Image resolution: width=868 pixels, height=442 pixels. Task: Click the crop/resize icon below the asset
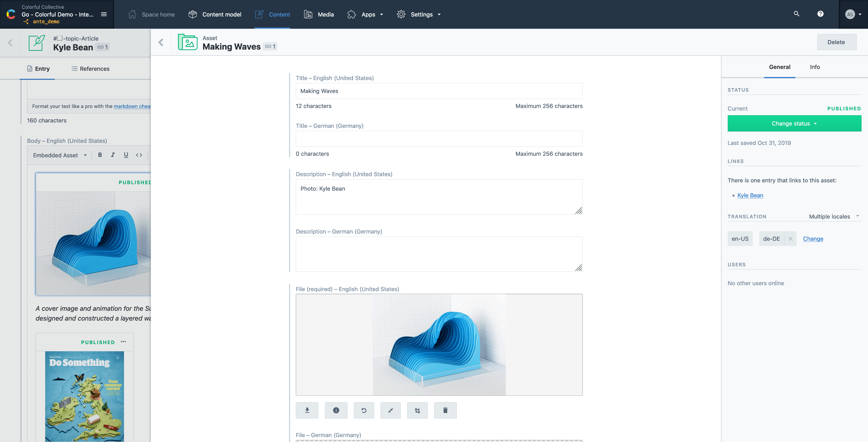[x=418, y=410]
